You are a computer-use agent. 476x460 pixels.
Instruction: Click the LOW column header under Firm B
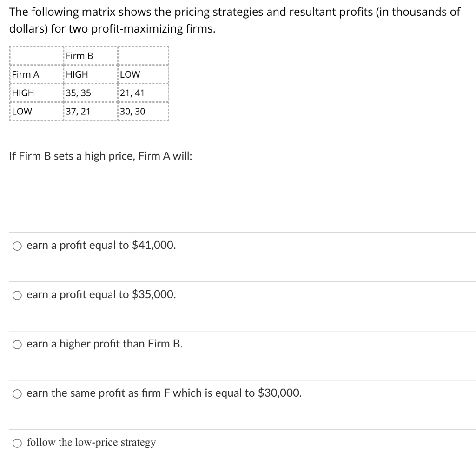click(x=130, y=74)
